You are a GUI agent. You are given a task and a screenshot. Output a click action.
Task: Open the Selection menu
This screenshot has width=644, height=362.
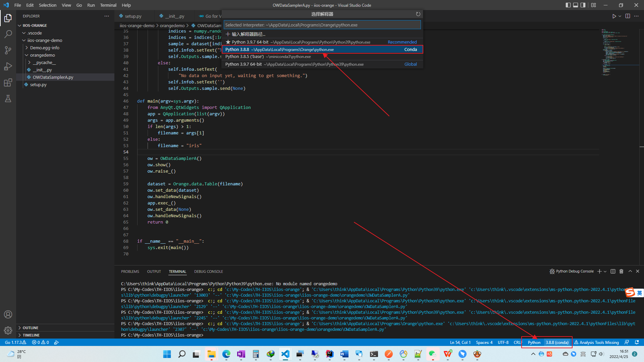pos(47,5)
